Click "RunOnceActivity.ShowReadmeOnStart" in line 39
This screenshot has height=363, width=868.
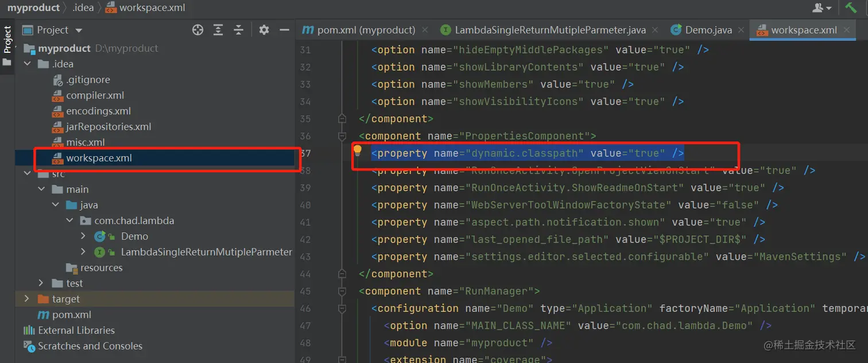point(575,188)
